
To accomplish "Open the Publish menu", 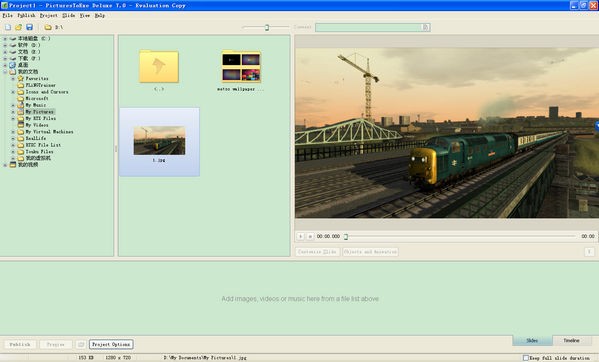I will (x=26, y=15).
